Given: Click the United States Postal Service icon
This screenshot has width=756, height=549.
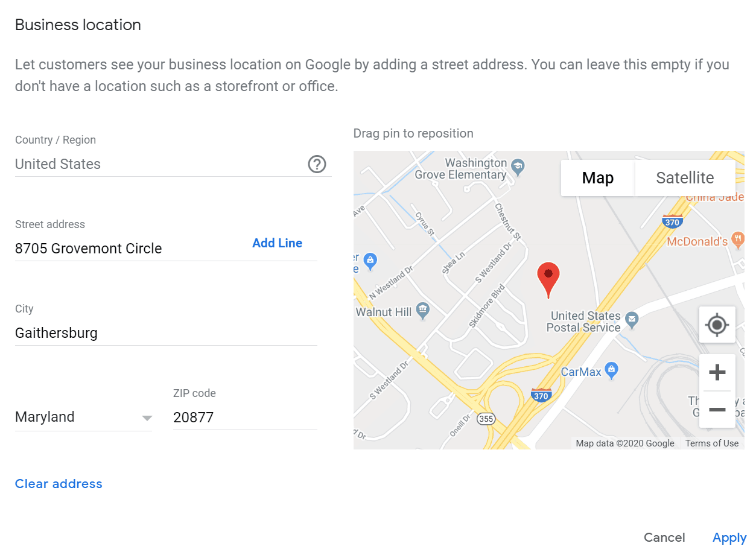Looking at the screenshot, I should tap(631, 319).
